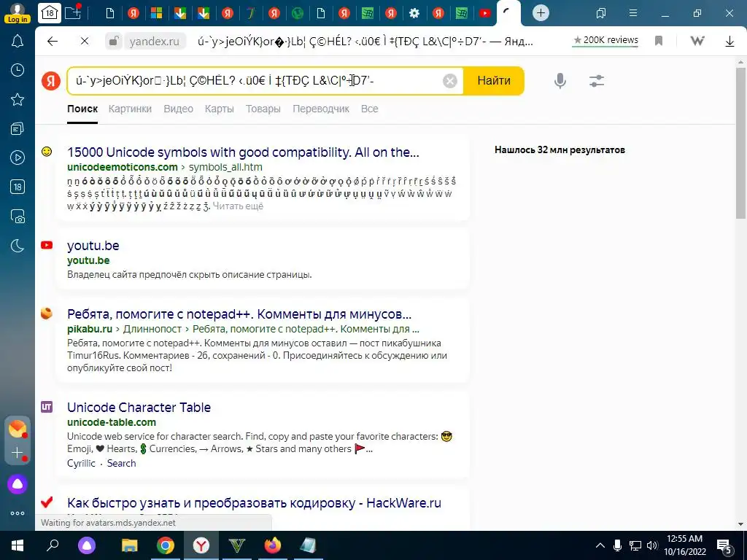Select the Видео tab
This screenshot has height=560, width=747.
coord(178,109)
